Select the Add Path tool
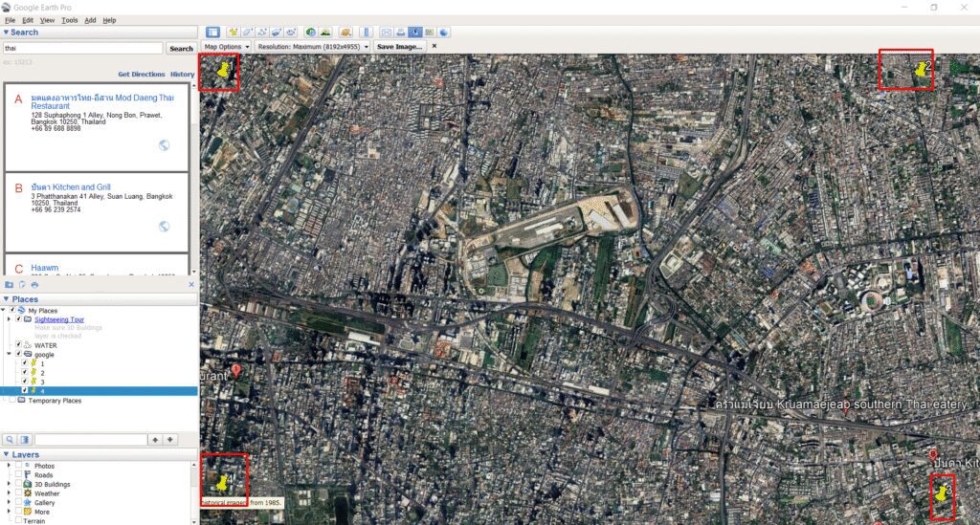This screenshot has height=525, width=980. 262,32
